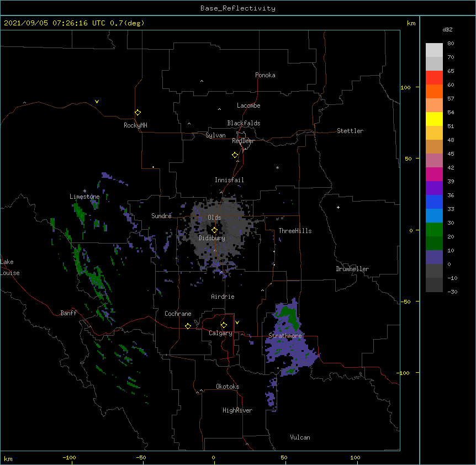The image size is (476, 465).
Task: Select the yellow diamond marker above Calgary label
Action: [x=224, y=325]
